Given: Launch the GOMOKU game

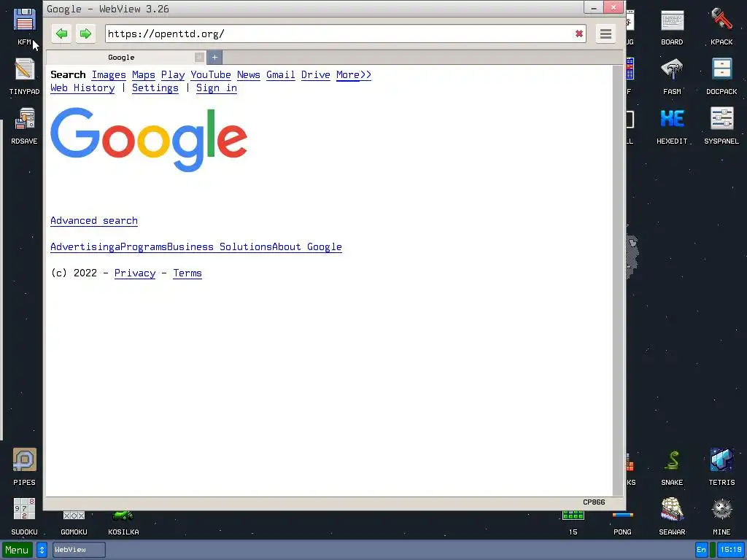Looking at the screenshot, I should click(x=74, y=523).
